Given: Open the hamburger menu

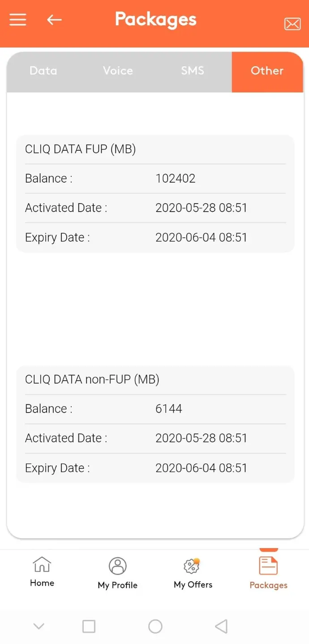Looking at the screenshot, I should tap(18, 20).
